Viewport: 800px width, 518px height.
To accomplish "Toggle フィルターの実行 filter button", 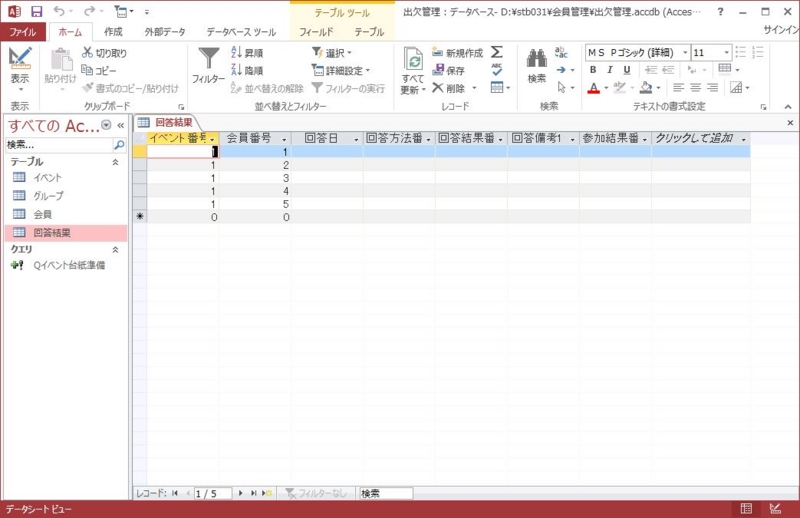I will (348, 88).
